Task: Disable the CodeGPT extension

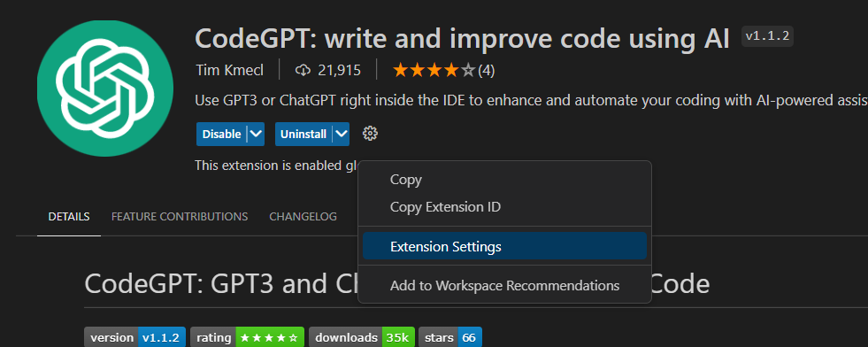Action: [x=221, y=134]
